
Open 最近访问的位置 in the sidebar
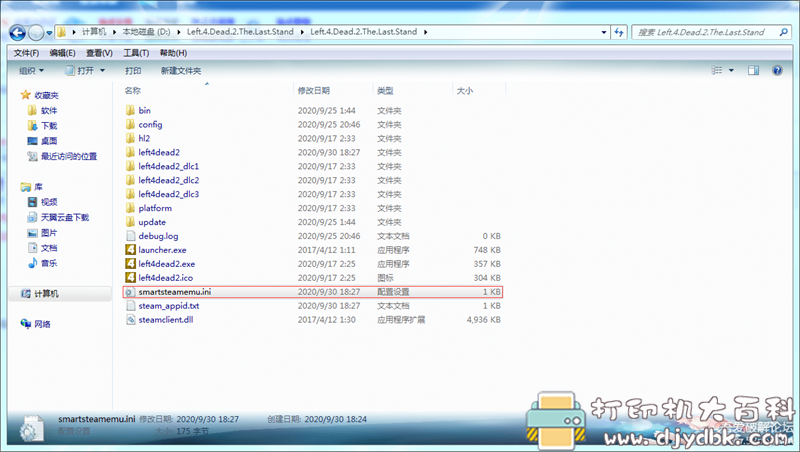(69, 156)
